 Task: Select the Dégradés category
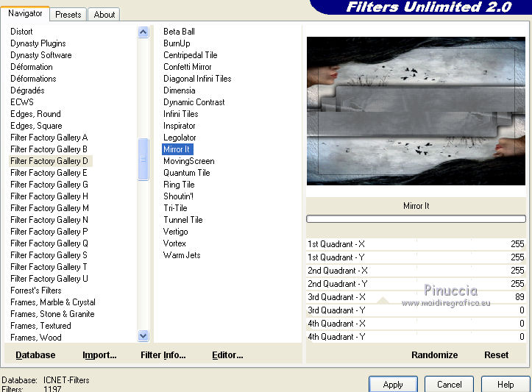[x=27, y=90]
